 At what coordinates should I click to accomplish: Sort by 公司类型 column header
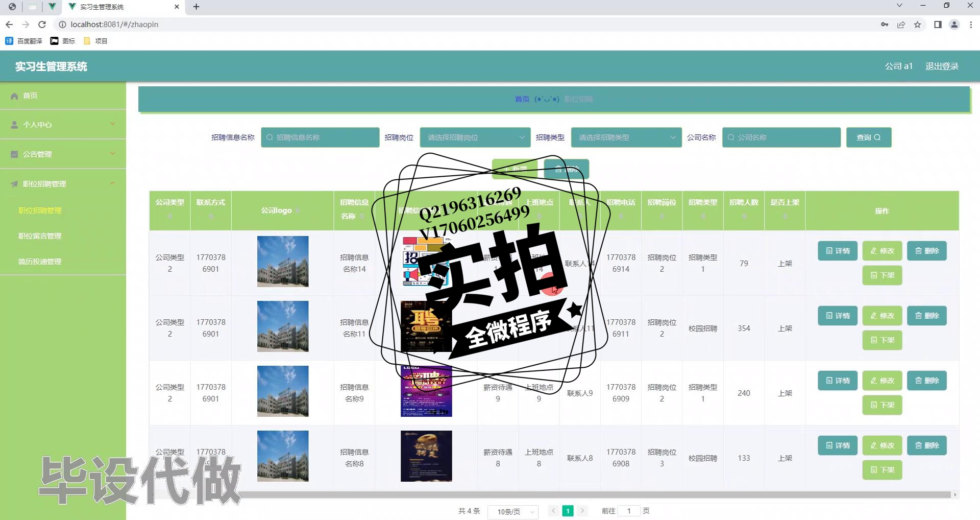[170, 210]
